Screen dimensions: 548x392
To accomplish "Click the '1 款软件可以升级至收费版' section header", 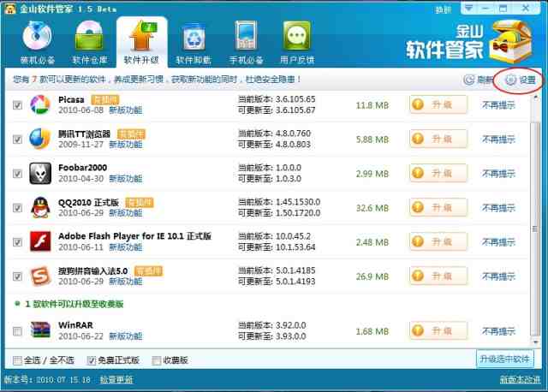I will pyautogui.click(x=74, y=304).
